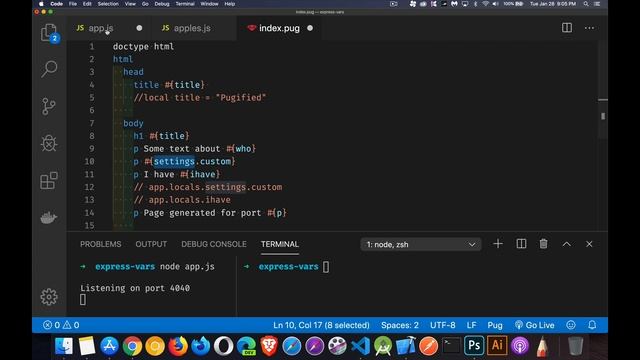This screenshot has height=360, width=640.
Task: Open the Docker view in the activity bar
Action: click(x=49, y=218)
